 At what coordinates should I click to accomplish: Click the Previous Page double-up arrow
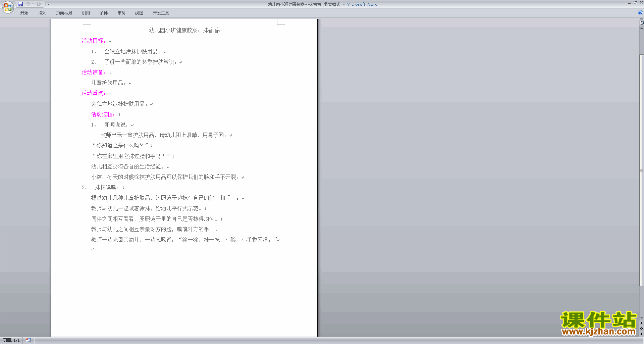[641, 323]
